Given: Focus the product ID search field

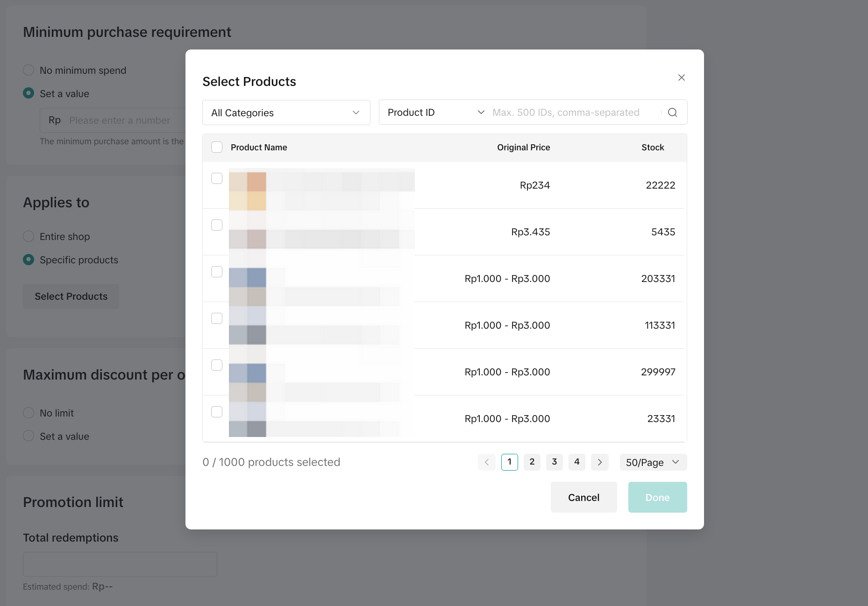Looking at the screenshot, I should [574, 113].
